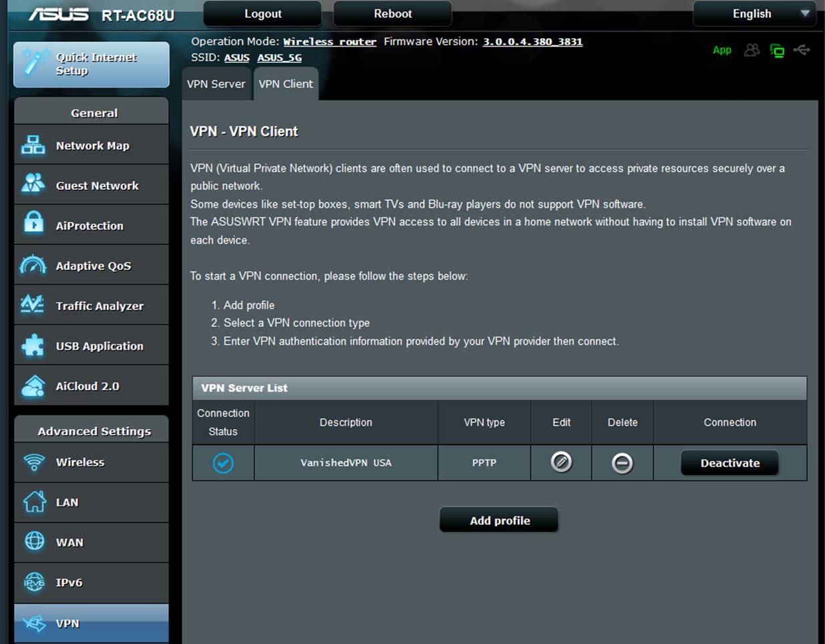This screenshot has width=825, height=644.
Task: Click the ASUS_5G SSID link
Action: click(x=279, y=57)
